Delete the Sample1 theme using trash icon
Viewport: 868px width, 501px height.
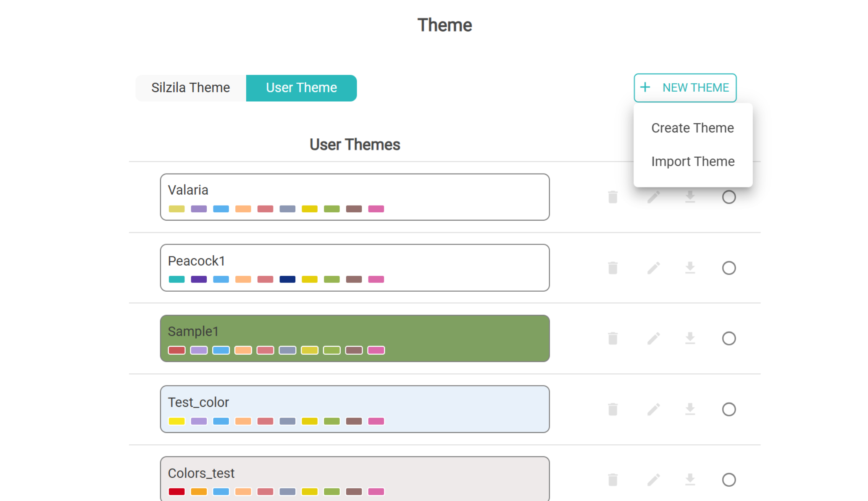coord(613,338)
